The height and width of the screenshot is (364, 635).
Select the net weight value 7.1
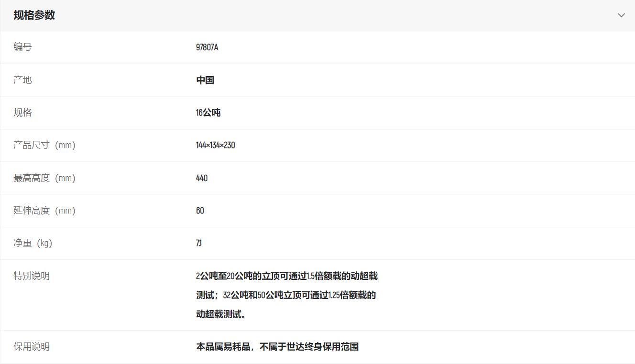pyautogui.click(x=199, y=243)
